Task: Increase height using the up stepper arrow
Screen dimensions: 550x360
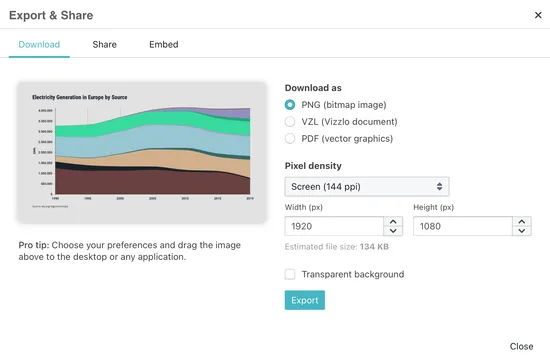Action: (x=522, y=222)
